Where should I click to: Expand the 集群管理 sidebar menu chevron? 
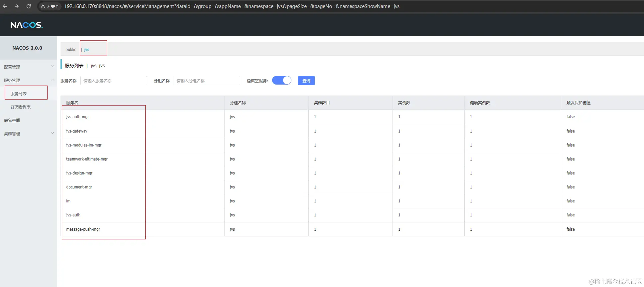(53, 133)
